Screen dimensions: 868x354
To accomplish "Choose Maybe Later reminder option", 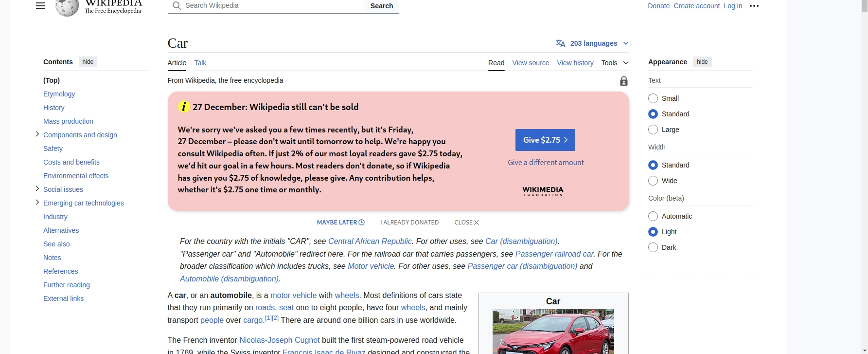I will click(341, 223).
